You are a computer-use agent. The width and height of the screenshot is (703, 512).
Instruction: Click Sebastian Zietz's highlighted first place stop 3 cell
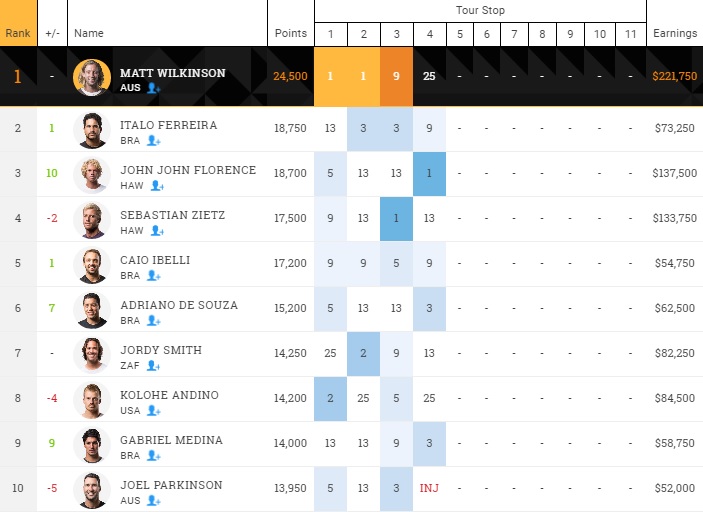click(397, 219)
